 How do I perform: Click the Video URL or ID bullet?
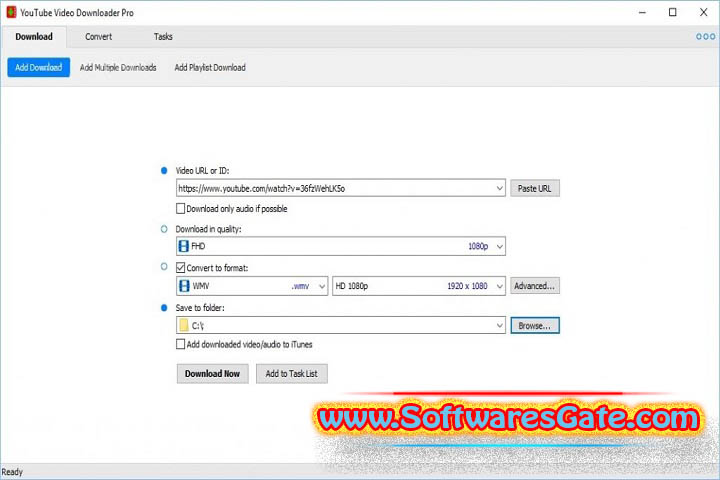(164, 170)
